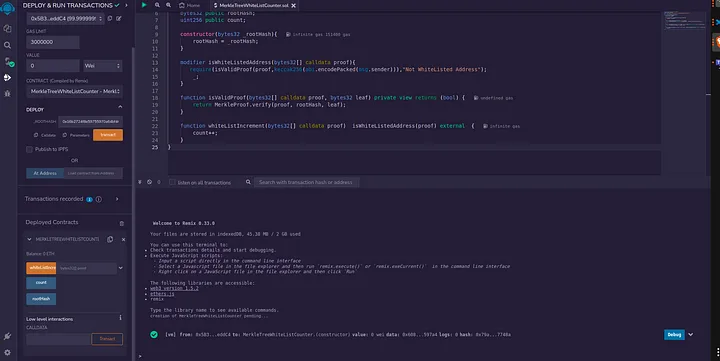Open the Plugin manager plug icon
This screenshot has width=720, height=361.
[x=7, y=336]
